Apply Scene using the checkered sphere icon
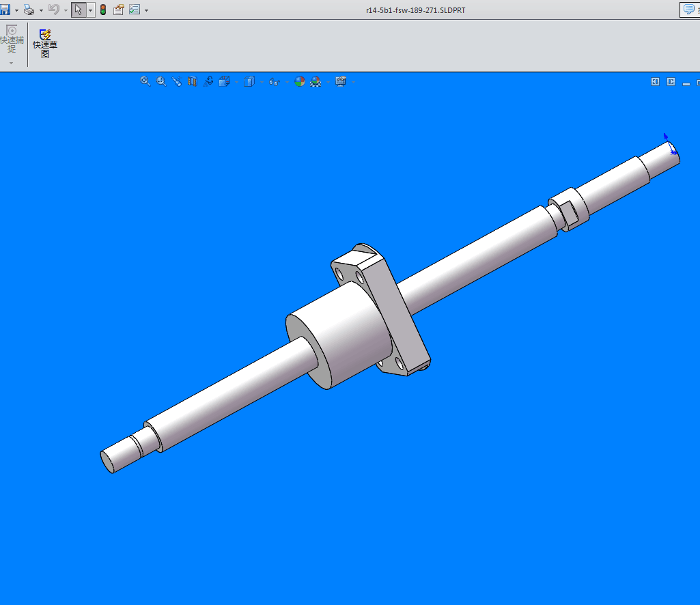Image resolution: width=700 pixels, height=605 pixels. [316, 81]
